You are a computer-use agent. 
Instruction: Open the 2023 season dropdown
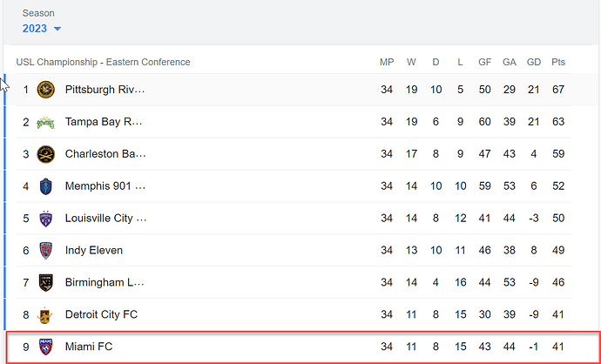[42, 29]
